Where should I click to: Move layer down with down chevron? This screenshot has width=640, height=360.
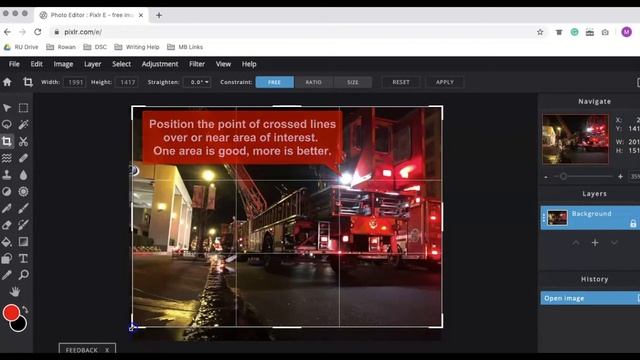(x=614, y=243)
